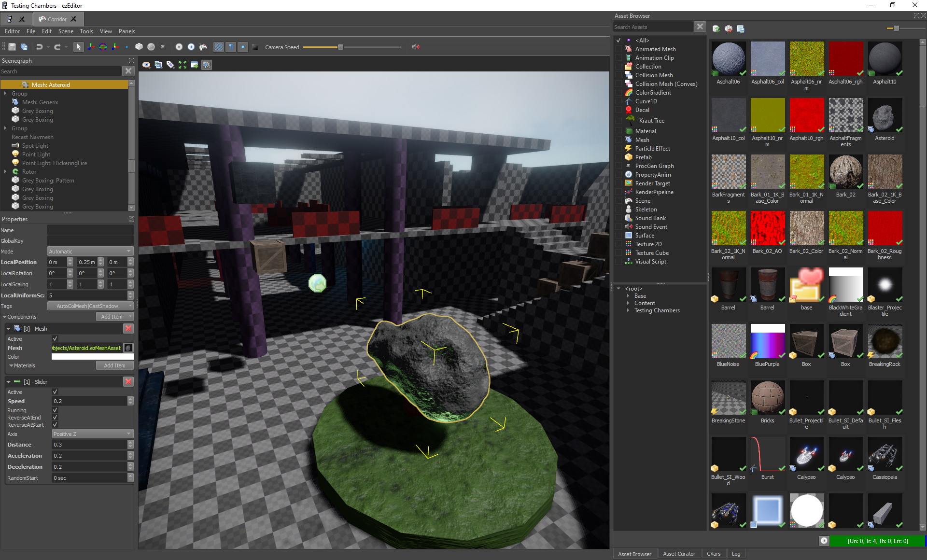Select the translate gizmo tool
The width and height of the screenshot is (927, 560).
[90, 47]
